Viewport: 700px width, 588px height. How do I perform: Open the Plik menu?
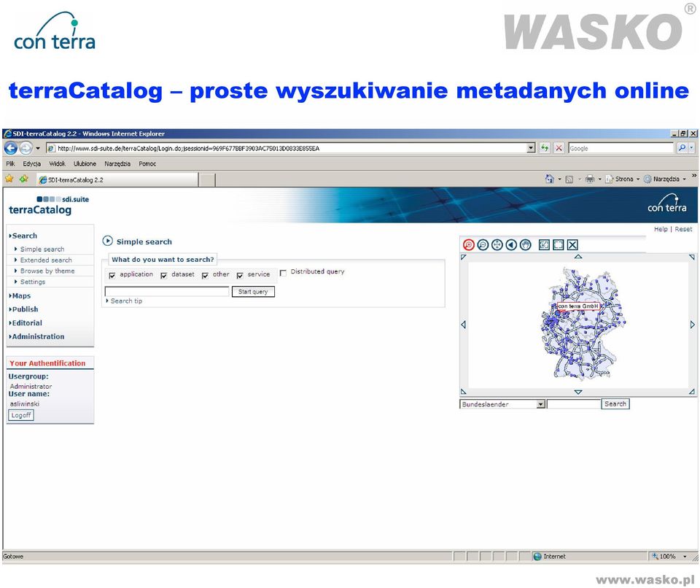[10, 163]
